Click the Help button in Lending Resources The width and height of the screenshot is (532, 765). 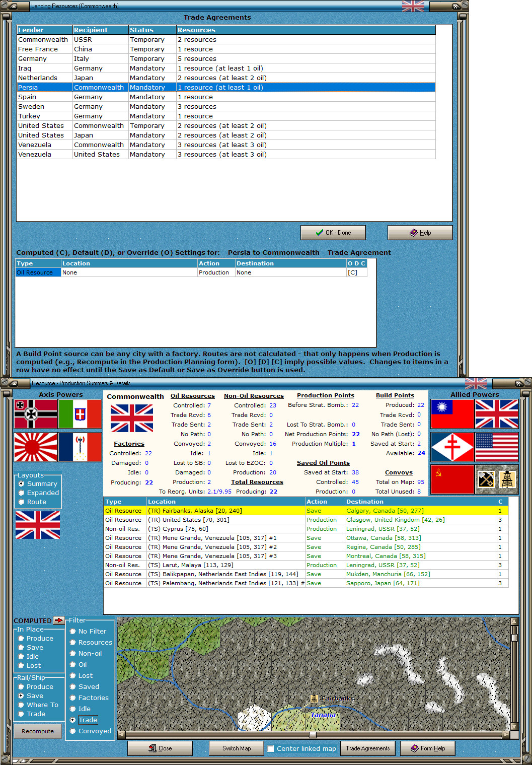pos(420,233)
